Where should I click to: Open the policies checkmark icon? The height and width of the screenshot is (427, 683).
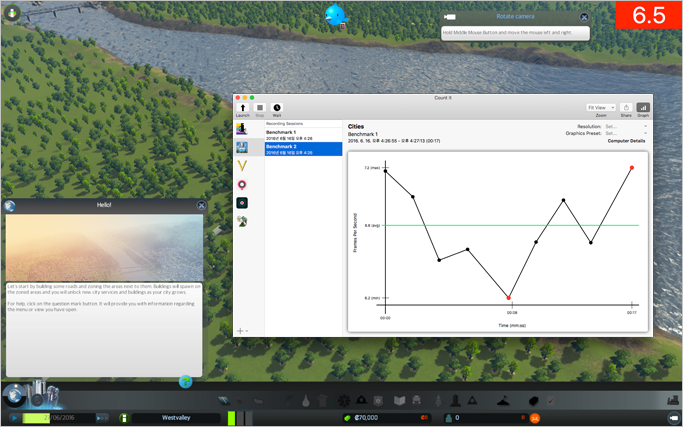pyautogui.click(x=551, y=400)
